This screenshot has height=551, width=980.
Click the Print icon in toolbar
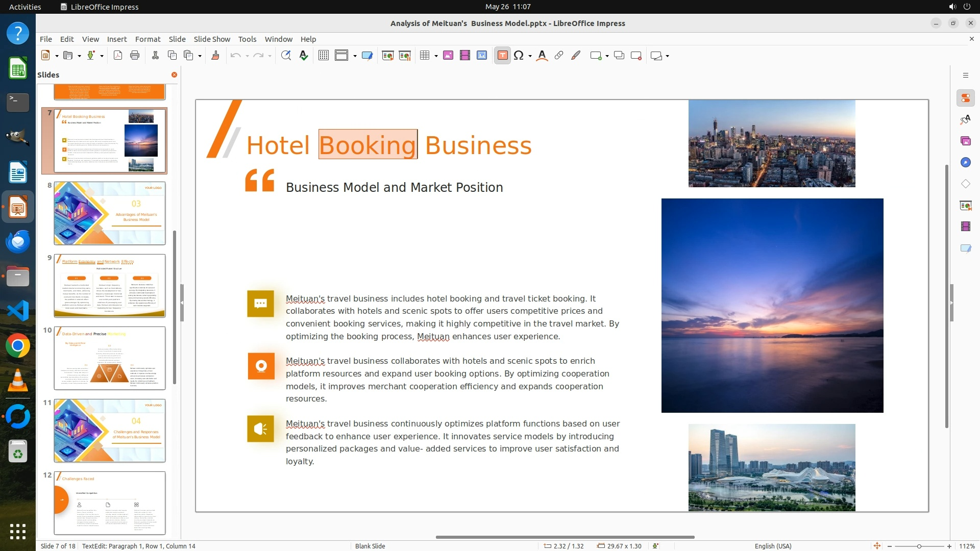(x=135, y=56)
